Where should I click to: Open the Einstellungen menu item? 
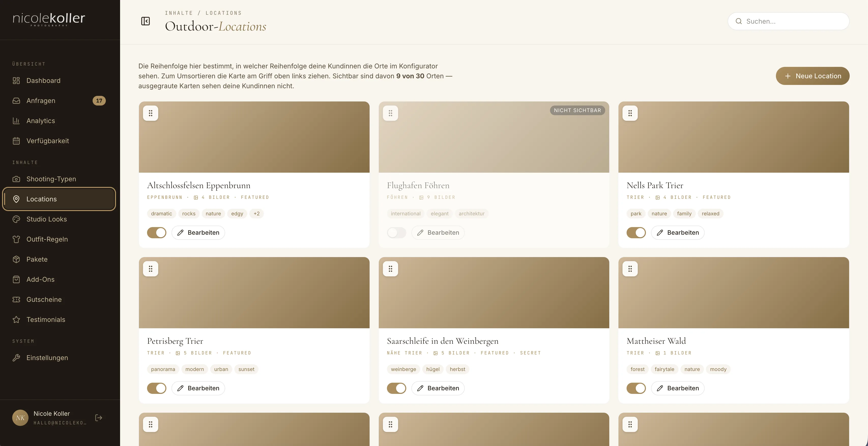[x=59, y=358]
